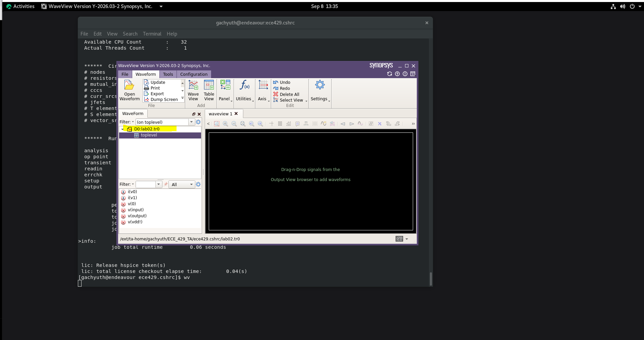Click the blue X delete icon
The height and width of the screenshot is (340, 644).
click(x=380, y=124)
